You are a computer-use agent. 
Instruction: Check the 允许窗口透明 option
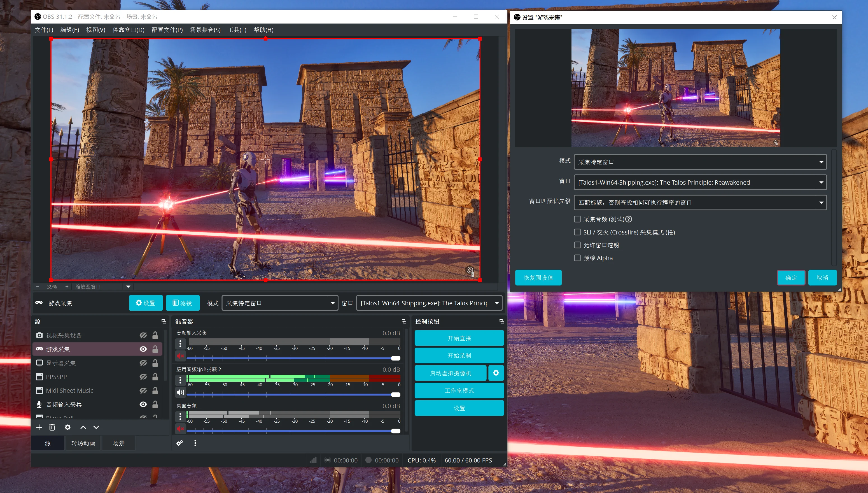[x=577, y=245]
